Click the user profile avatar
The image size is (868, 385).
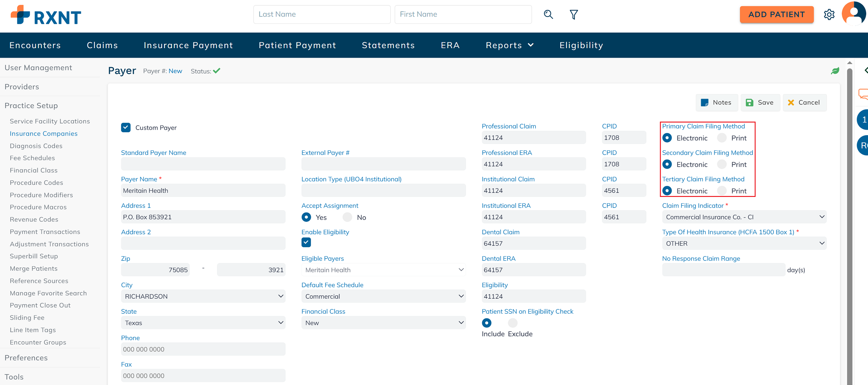point(854,14)
